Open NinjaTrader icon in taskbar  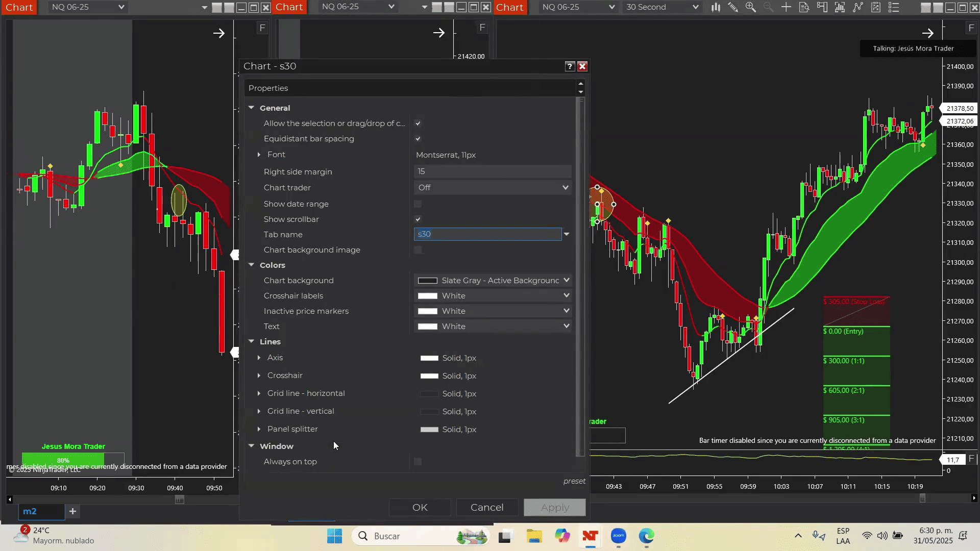pos(591,536)
